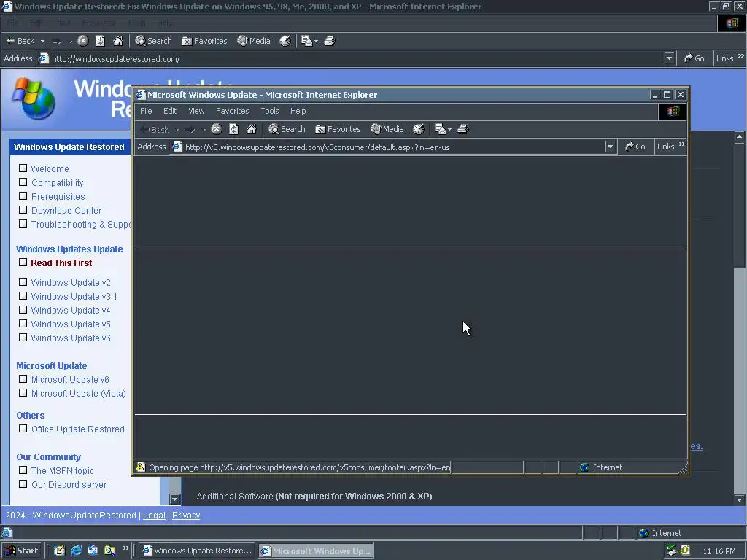
Task: Click Mail icon in background window toolbar
Action: (x=307, y=41)
